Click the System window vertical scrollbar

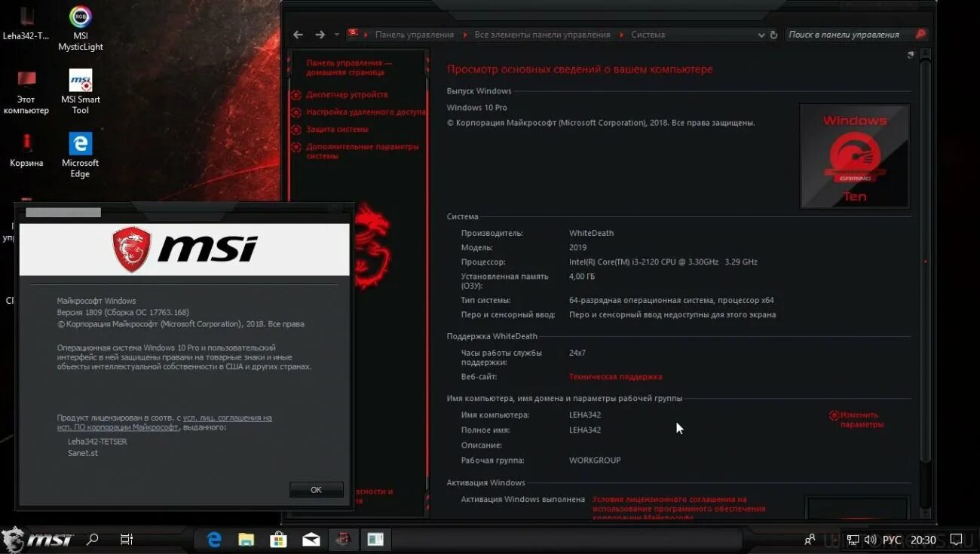(926, 260)
